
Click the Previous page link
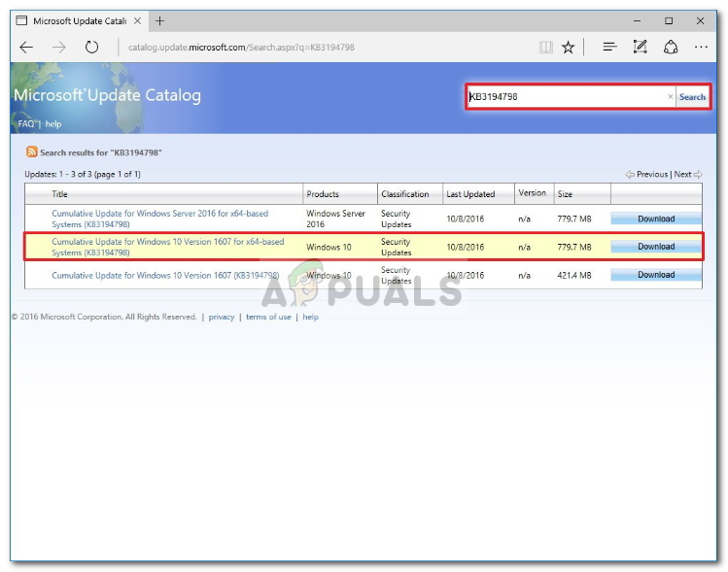646,175
